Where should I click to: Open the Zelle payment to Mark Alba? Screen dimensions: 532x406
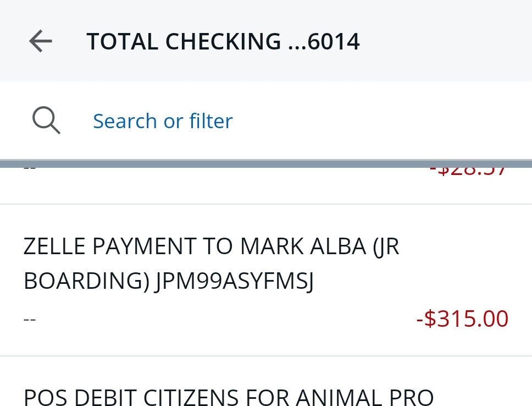(211, 264)
